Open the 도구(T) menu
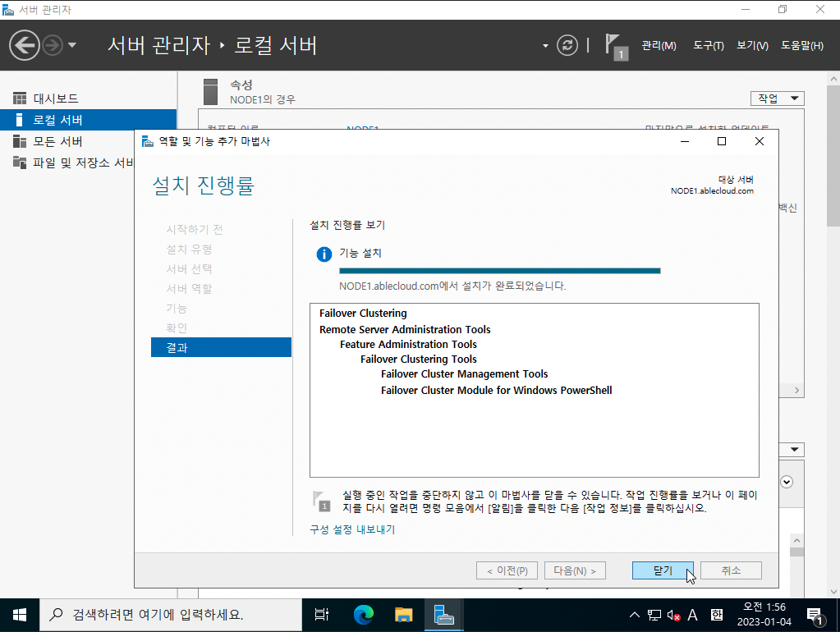 coord(709,45)
